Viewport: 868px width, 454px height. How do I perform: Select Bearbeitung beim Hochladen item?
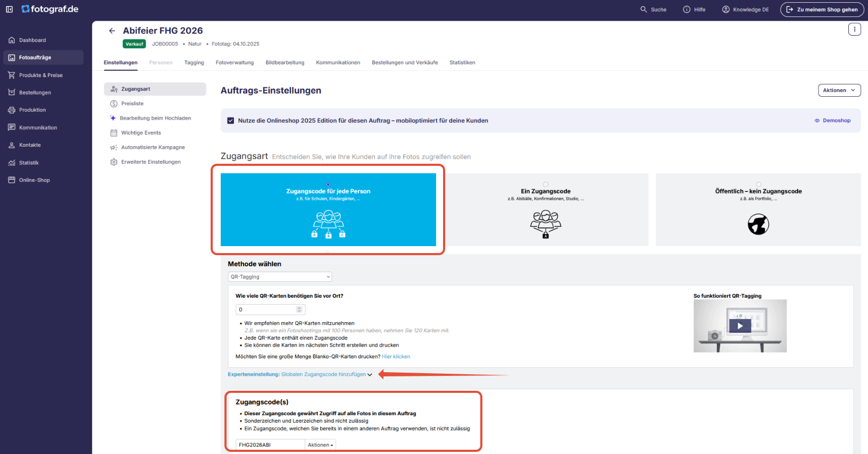155,118
